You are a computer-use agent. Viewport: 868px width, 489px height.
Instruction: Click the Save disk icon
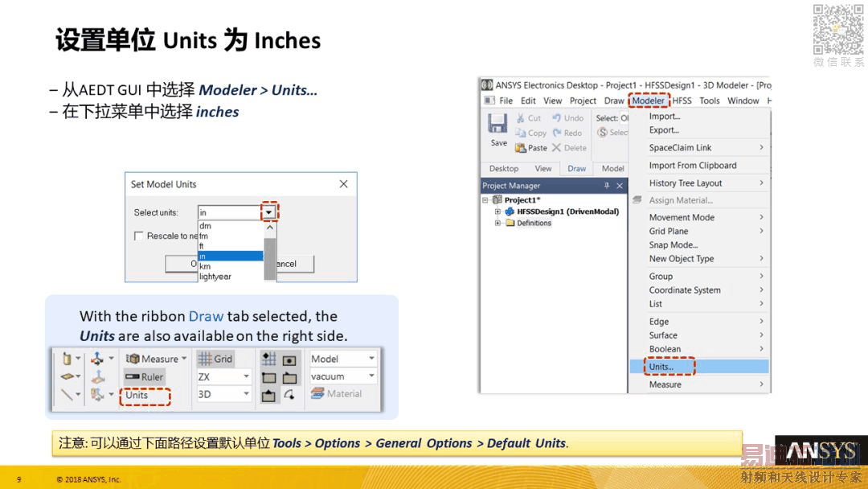pyautogui.click(x=497, y=123)
